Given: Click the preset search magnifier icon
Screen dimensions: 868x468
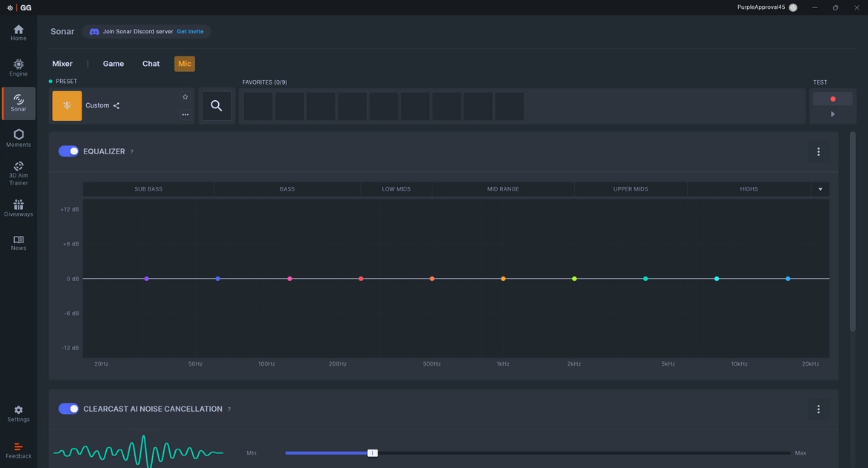Looking at the screenshot, I should (217, 106).
